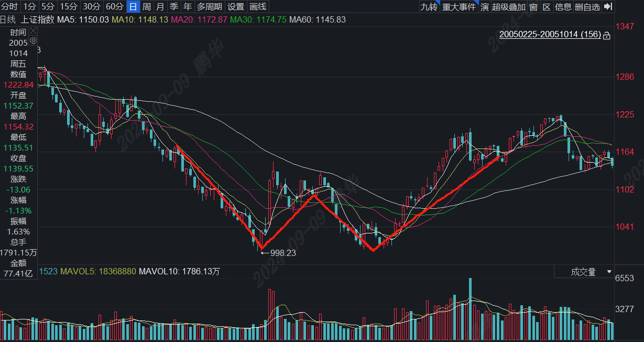
Task: Open the info panel gear settings icon
Action: tap(33, 40)
